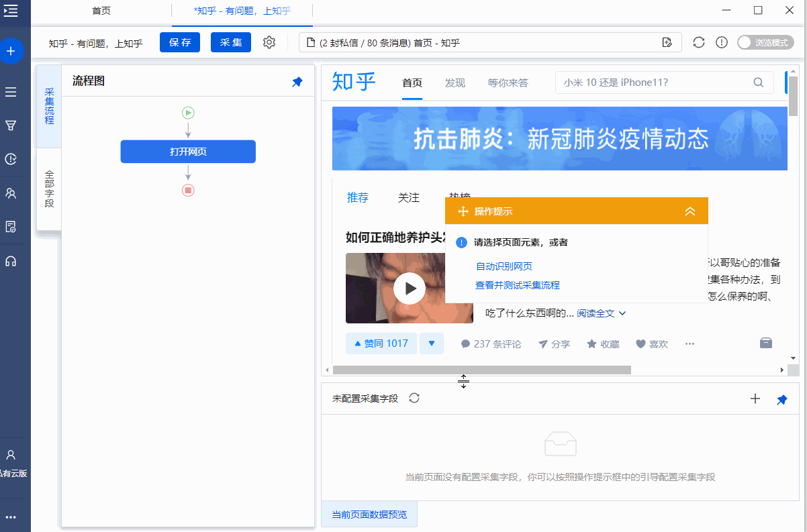Click the vertical scrollbar in browser pane
This screenshot has height=532, width=807.
click(x=793, y=97)
